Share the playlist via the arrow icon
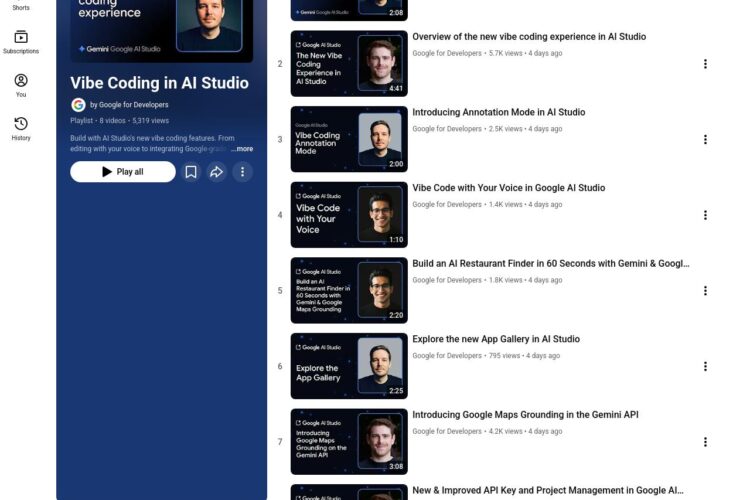 tap(217, 172)
